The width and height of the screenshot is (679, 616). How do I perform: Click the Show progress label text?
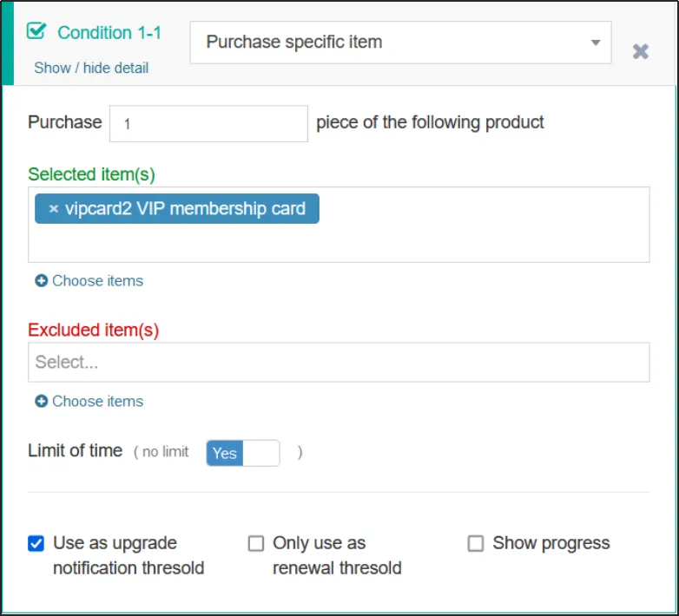click(551, 544)
